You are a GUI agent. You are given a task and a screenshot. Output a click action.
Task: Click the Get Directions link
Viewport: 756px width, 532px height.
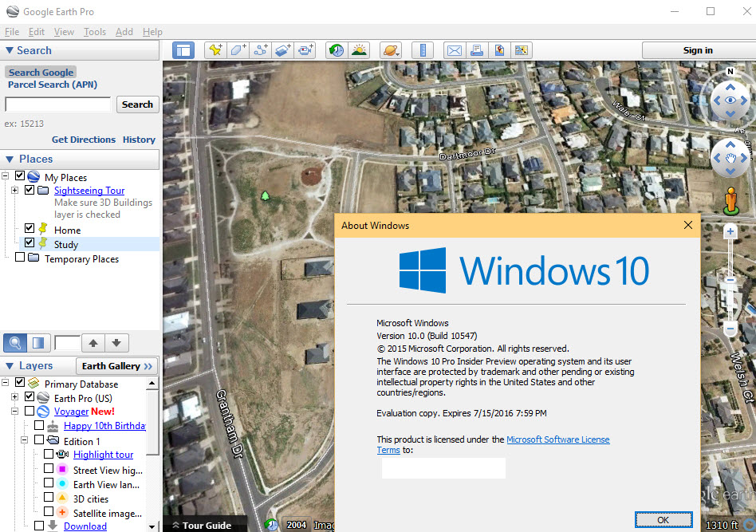coord(84,140)
